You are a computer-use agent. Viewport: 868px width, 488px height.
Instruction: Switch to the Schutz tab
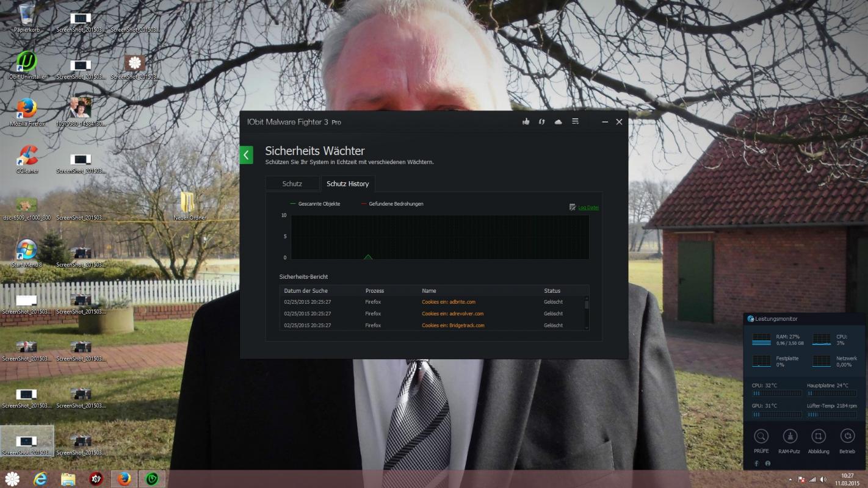292,184
